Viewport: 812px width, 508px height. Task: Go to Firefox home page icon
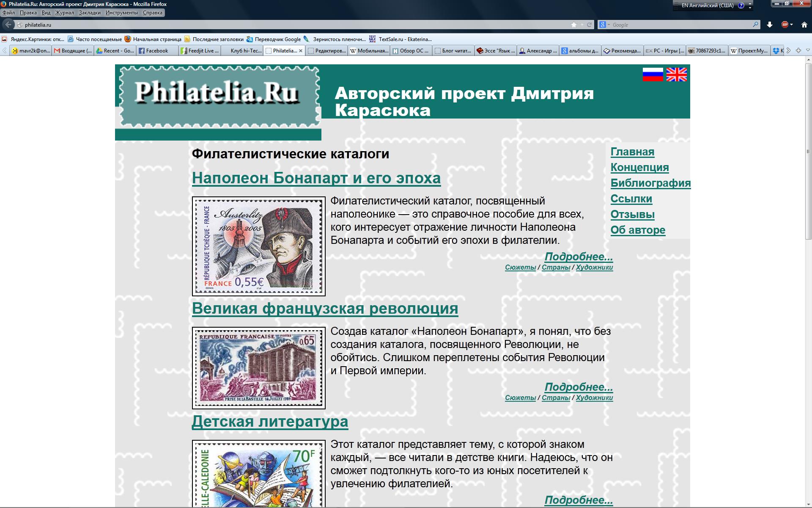[804, 25]
